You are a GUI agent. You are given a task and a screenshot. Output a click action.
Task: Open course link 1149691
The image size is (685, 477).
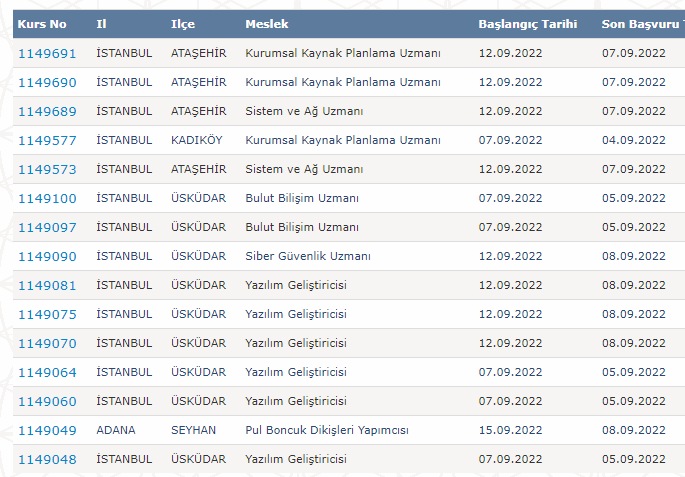[47, 53]
